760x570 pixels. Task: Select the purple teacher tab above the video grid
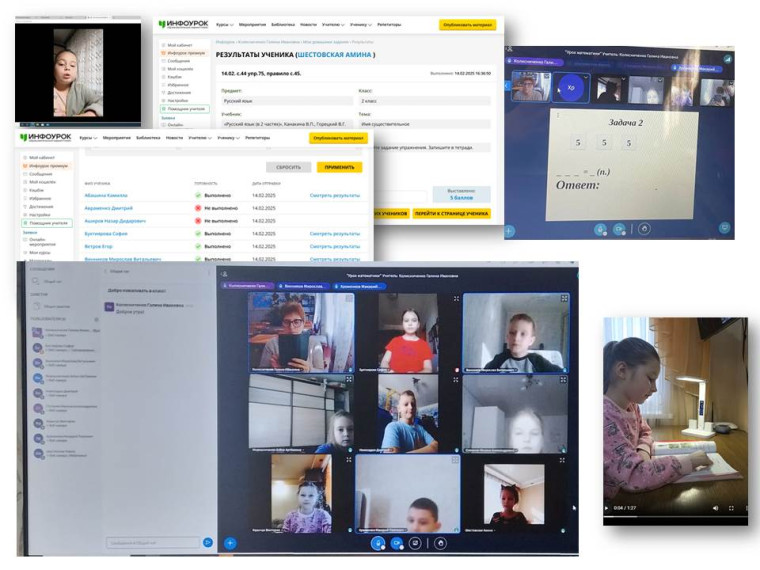click(248, 286)
